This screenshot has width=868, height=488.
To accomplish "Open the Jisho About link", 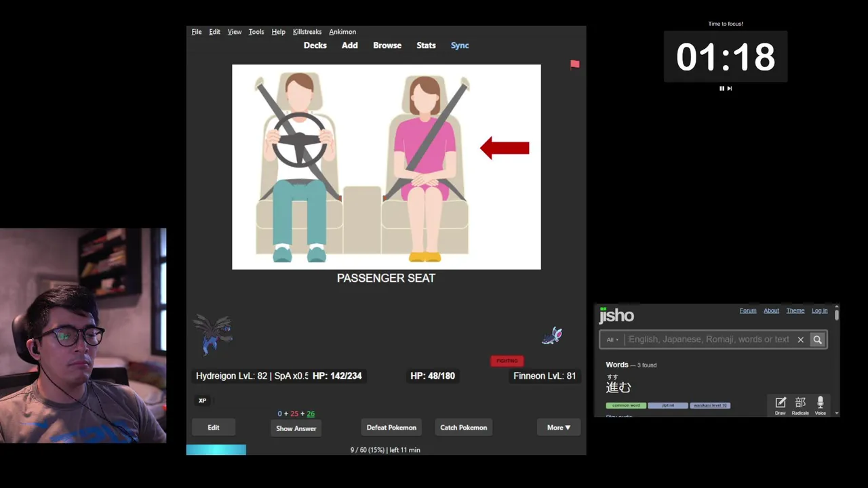I will pyautogui.click(x=772, y=310).
